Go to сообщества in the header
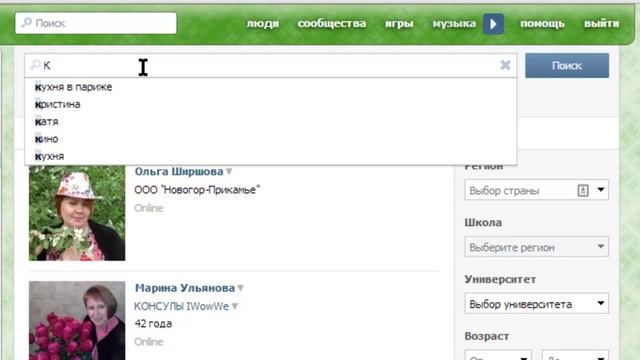Viewport: 640px width, 360px height. (x=331, y=24)
